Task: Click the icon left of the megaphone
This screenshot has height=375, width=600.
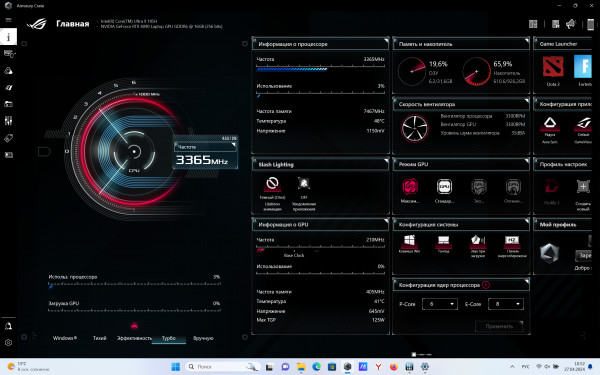Action: coord(556,24)
